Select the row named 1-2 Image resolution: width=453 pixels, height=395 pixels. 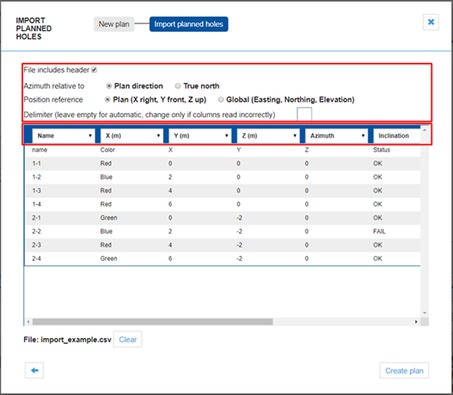pos(223,177)
